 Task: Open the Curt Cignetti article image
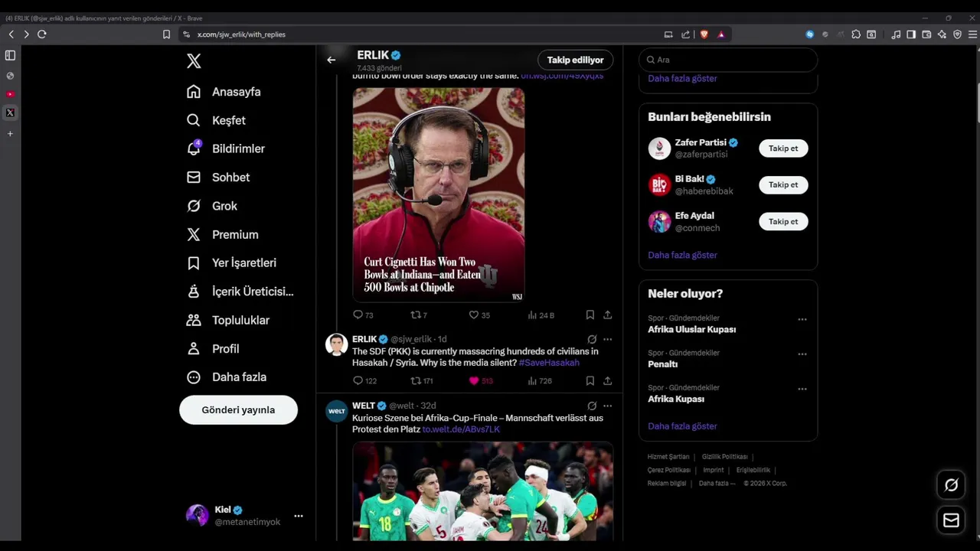(439, 194)
